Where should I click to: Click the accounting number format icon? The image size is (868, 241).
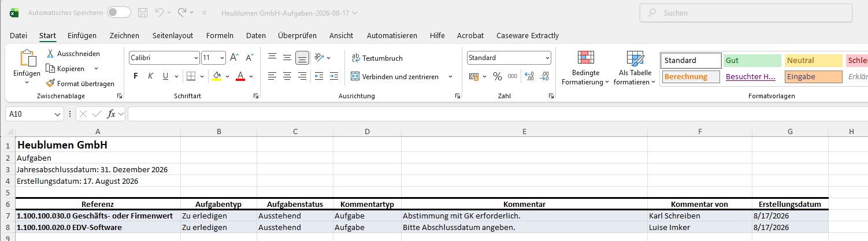[474, 76]
